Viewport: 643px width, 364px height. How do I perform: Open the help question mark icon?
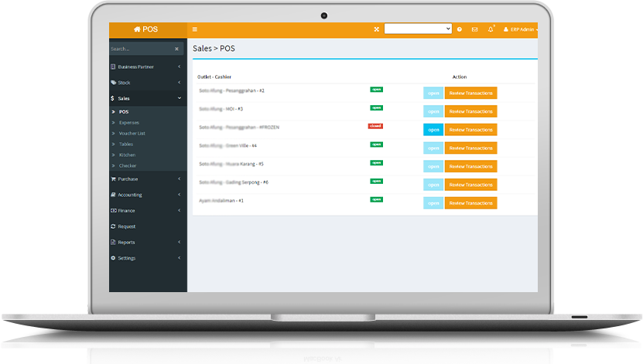pyautogui.click(x=460, y=29)
